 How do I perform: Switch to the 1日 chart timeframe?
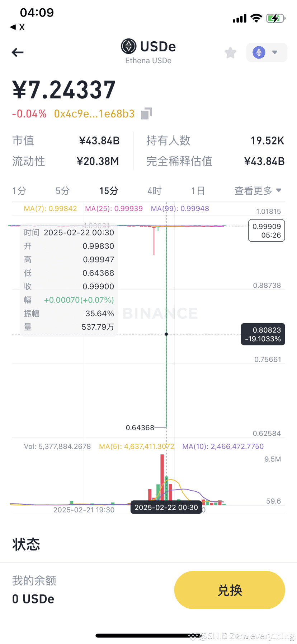pyautogui.click(x=198, y=191)
